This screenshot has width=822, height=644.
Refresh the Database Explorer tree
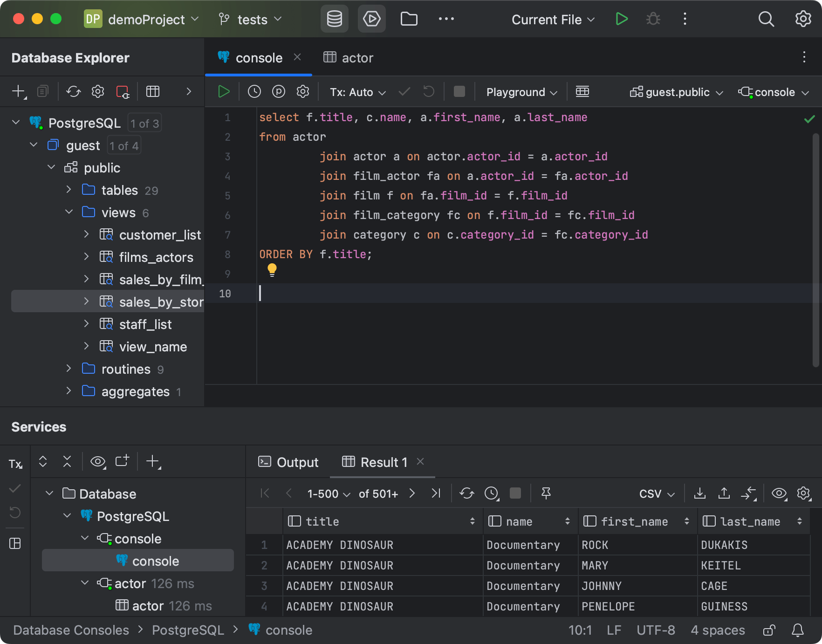(x=73, y=92)
